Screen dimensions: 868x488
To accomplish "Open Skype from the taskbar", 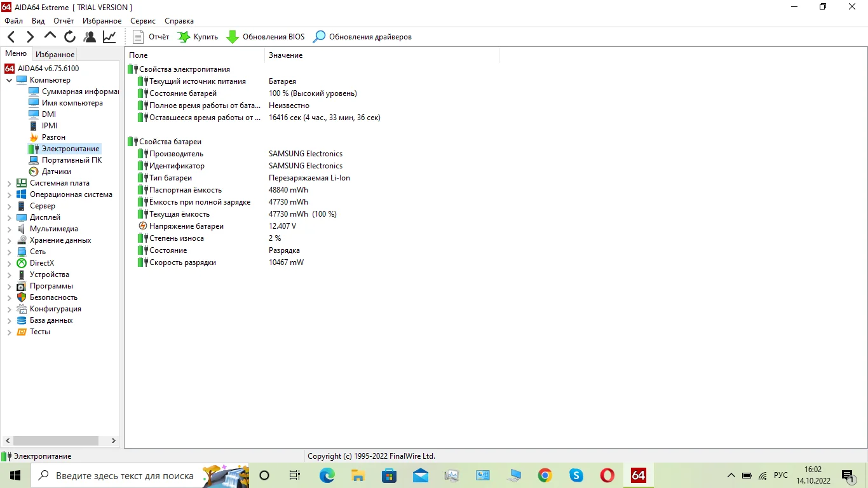I will click(576, 475).
